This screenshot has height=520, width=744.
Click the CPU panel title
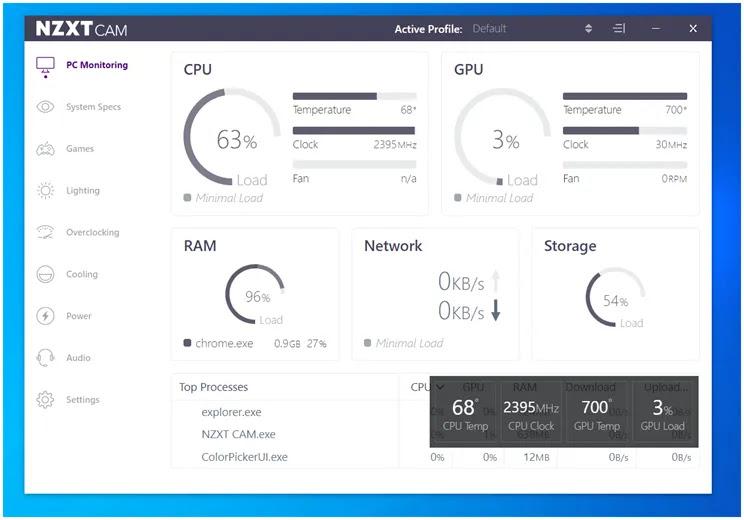tap(198, 69)
